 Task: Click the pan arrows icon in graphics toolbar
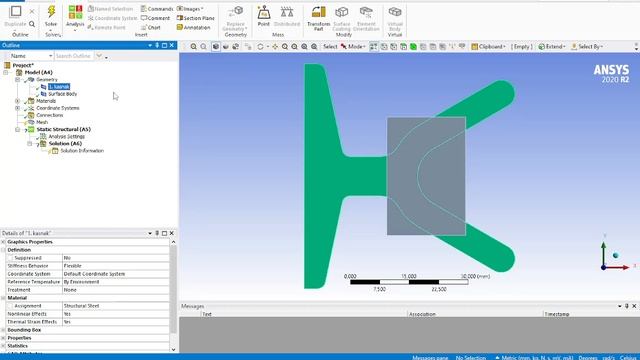click(x=275, y=47)
